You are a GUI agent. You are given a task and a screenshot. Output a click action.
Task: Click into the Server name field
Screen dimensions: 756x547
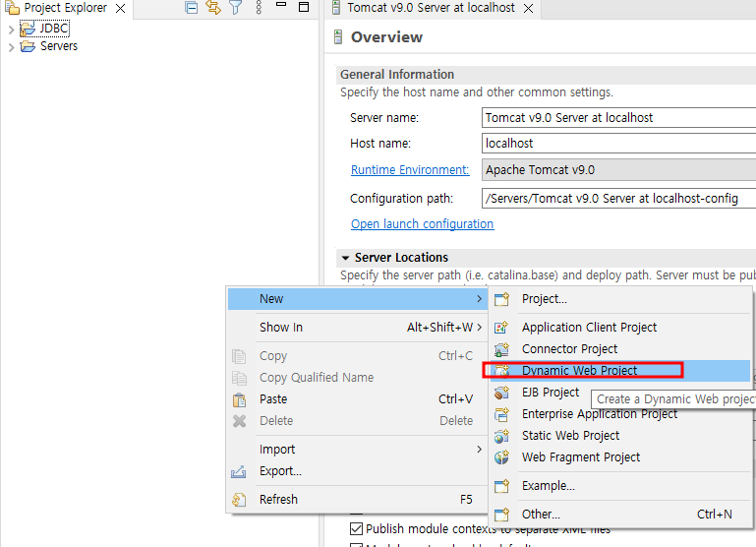[x=618, y=118]
